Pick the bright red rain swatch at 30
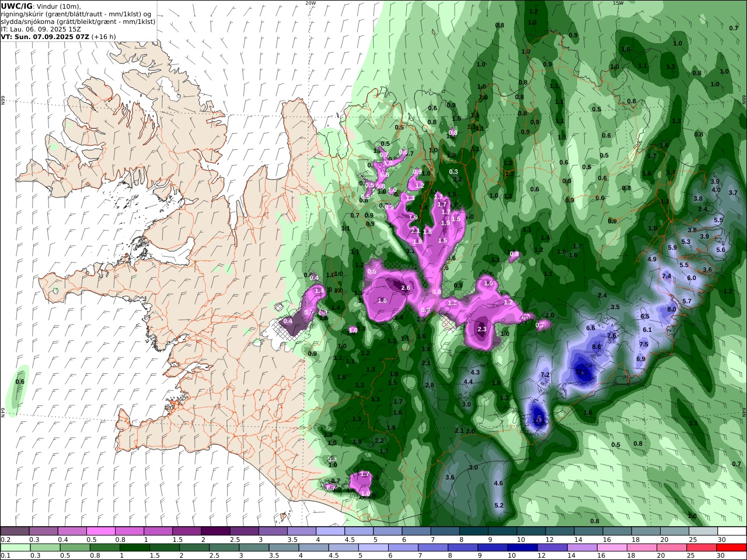The height and width of the screenshot is (560, 747). (x=731, y=548)
